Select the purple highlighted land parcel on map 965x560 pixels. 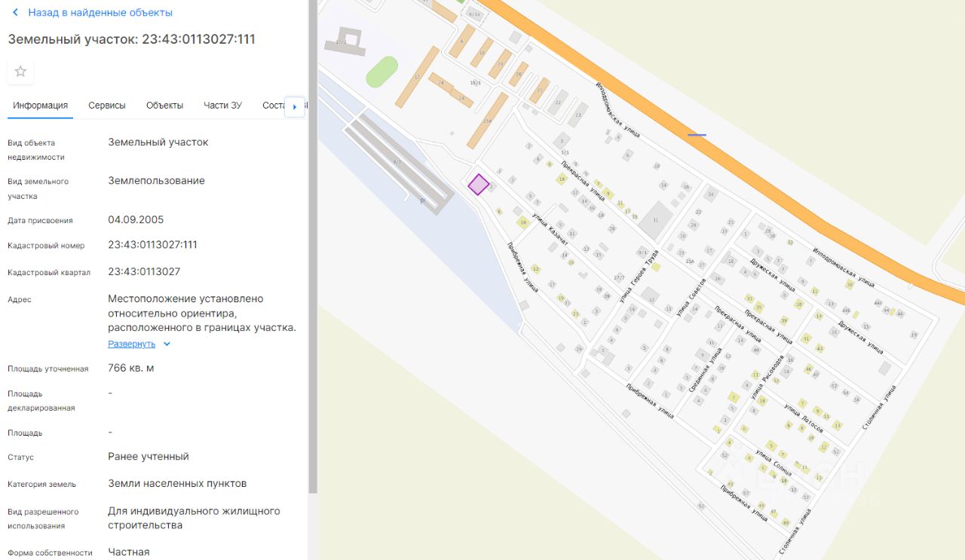[478, 185]
